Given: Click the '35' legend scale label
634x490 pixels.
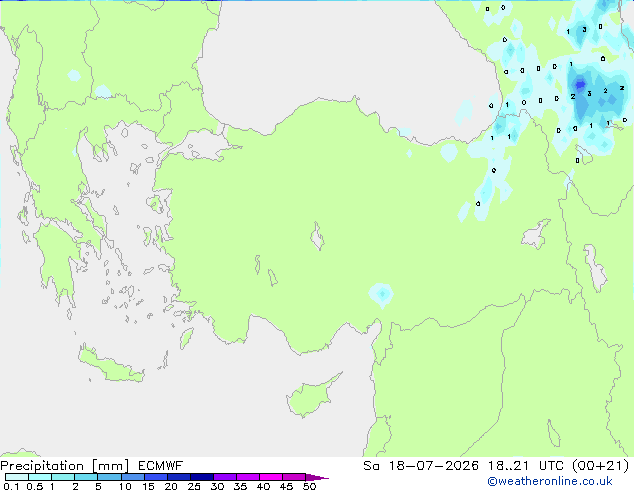Looking at the screenshot, I should click(x=240, y=486).
